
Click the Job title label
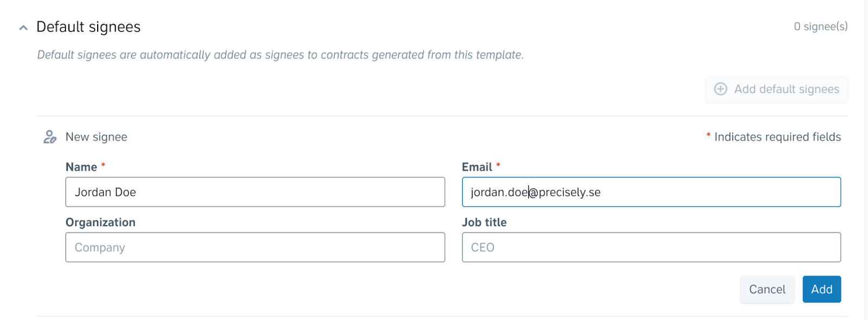click(x=484, y=222)
